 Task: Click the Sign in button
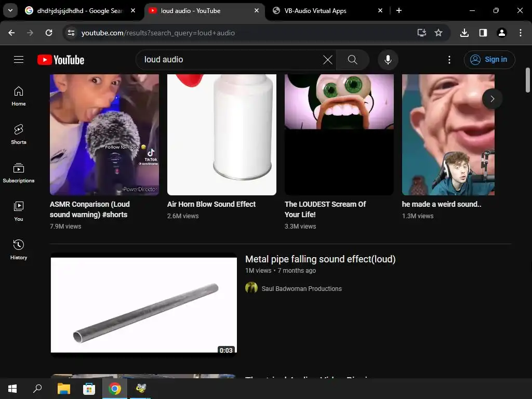[489, 60]
